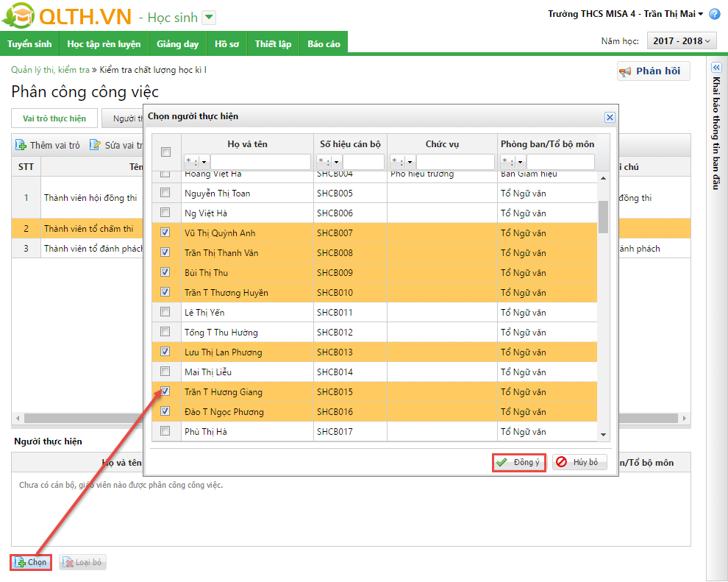728x582 pixels.
Task: Switch to the Vai trò thực hiện tab
Action: (x=54, y=118)
